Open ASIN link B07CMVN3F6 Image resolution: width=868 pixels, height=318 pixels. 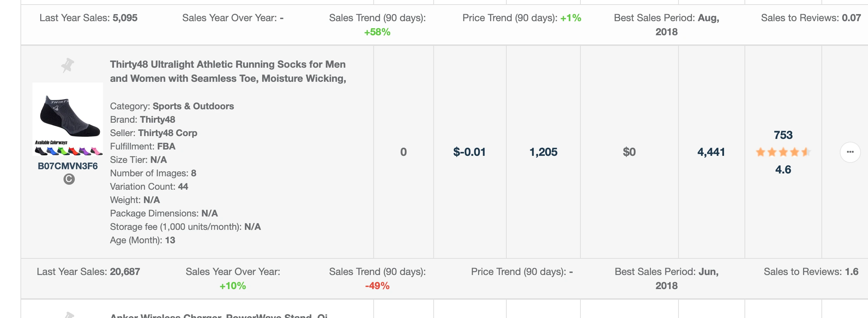click(67, 166)
